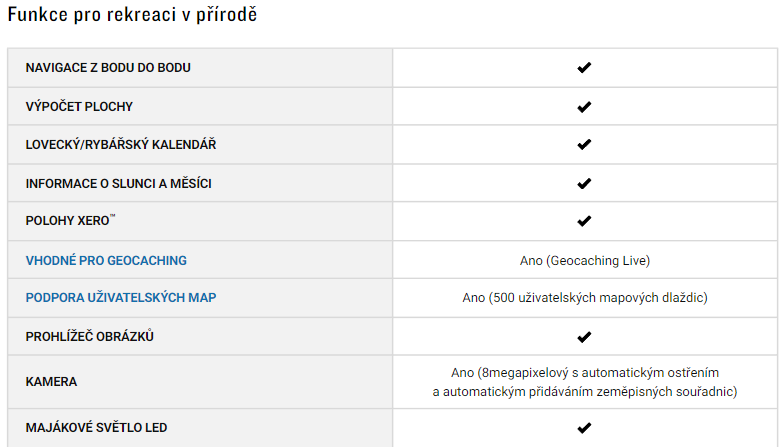
Task: Click the Informace o Slunci a Měsíci label
Action: [x=119, y=184]
